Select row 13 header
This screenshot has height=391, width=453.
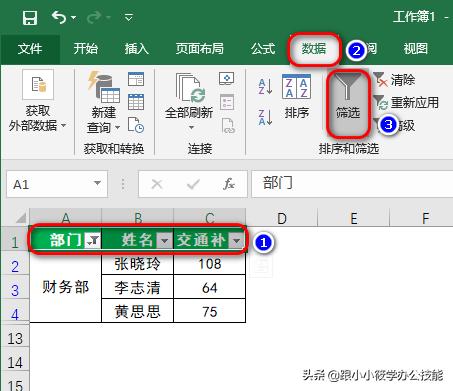15,335
